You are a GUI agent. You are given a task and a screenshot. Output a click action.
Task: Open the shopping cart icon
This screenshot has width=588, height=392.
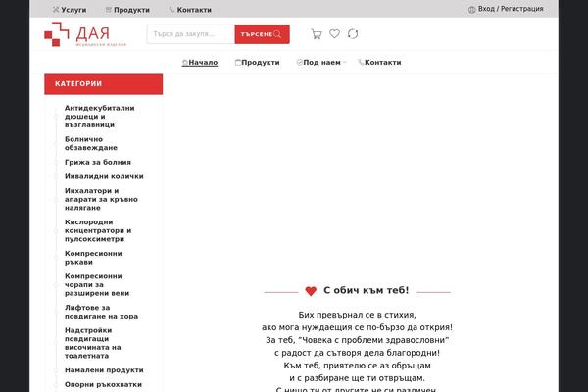[317, 34]
